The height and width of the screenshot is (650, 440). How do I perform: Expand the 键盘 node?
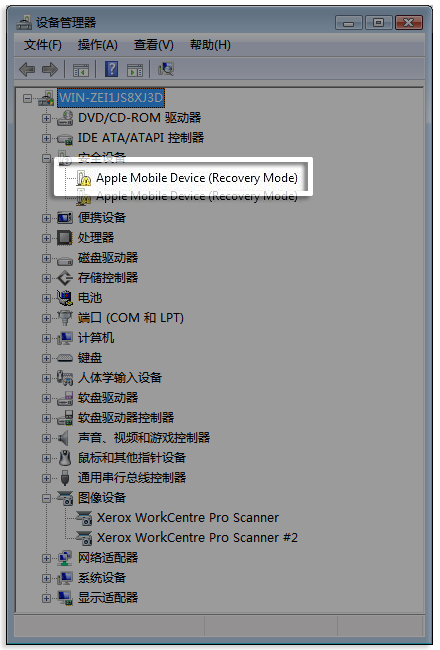(46, 358)
